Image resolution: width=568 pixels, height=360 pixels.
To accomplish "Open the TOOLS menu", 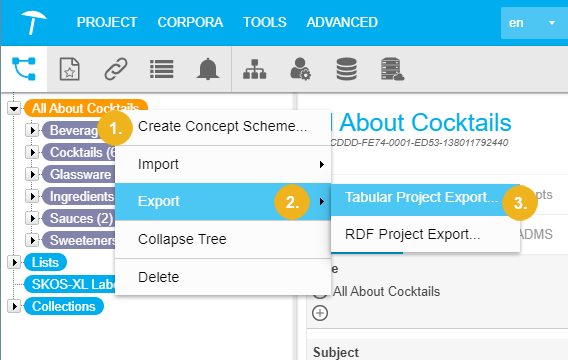I will pos(265,22).
